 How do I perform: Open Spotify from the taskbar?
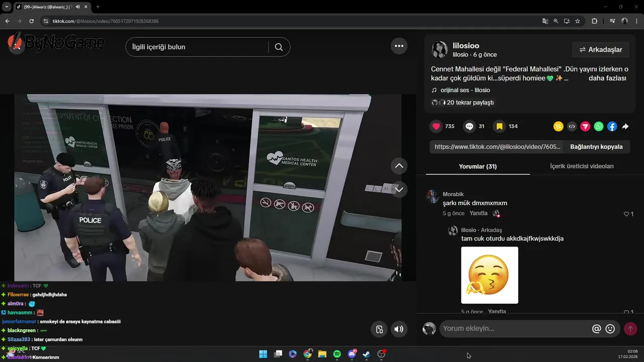(337, 354)
